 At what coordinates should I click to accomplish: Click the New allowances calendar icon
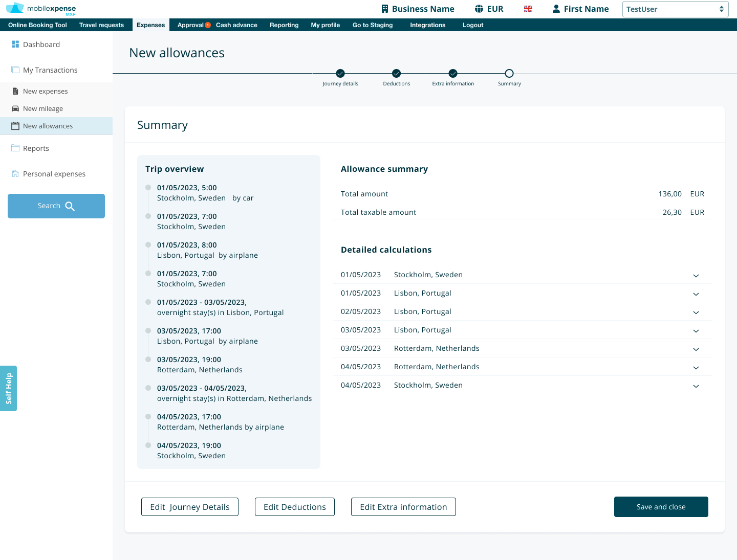[x=15, y=126]
